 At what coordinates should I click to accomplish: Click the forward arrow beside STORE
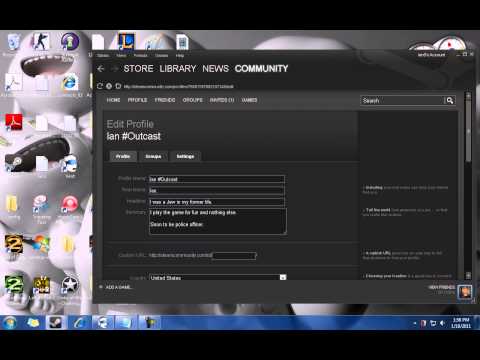click(115, 69)
